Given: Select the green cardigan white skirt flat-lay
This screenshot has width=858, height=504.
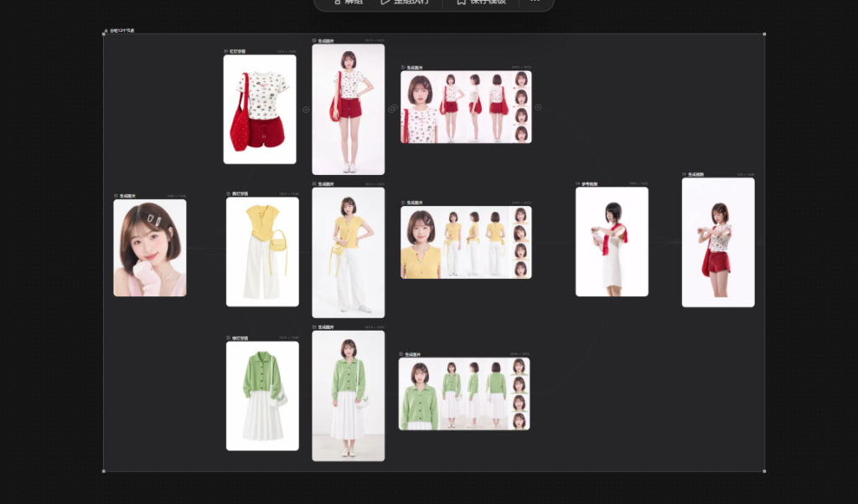Looking at the screenshot, I should click(262, 396).
